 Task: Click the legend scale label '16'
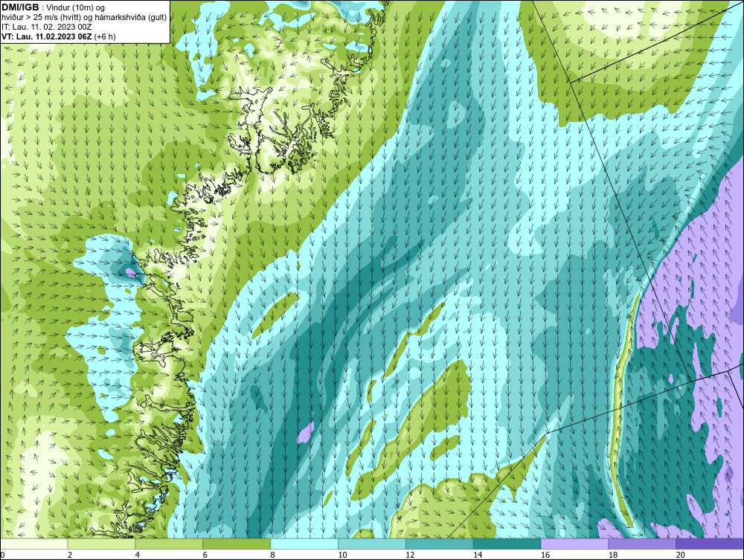[545, 555]
